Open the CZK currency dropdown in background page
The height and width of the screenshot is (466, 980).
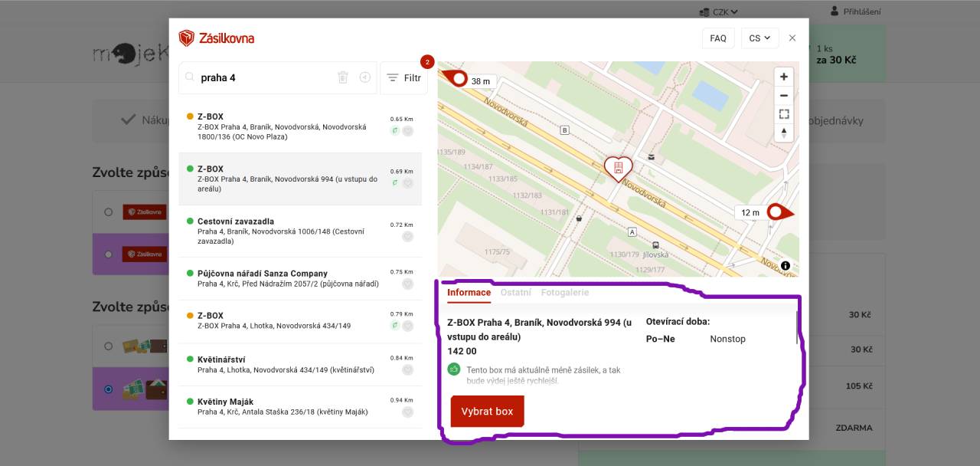(719, 11)
